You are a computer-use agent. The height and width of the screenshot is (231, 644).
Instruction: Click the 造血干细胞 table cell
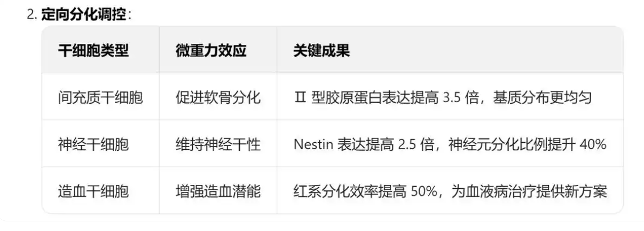93,191
